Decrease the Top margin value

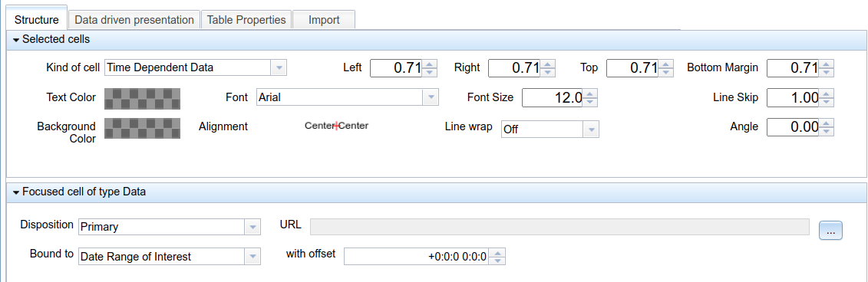666,73
